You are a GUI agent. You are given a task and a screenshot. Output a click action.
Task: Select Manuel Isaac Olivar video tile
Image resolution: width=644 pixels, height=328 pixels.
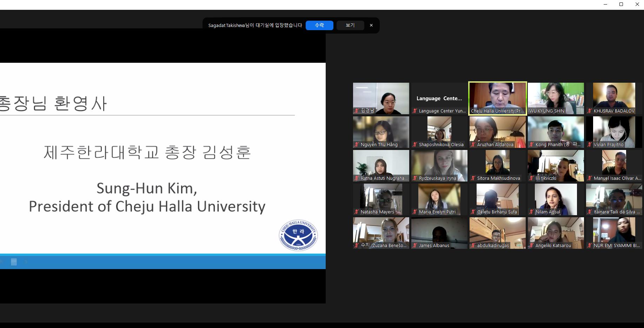click(x=614, y=166)
